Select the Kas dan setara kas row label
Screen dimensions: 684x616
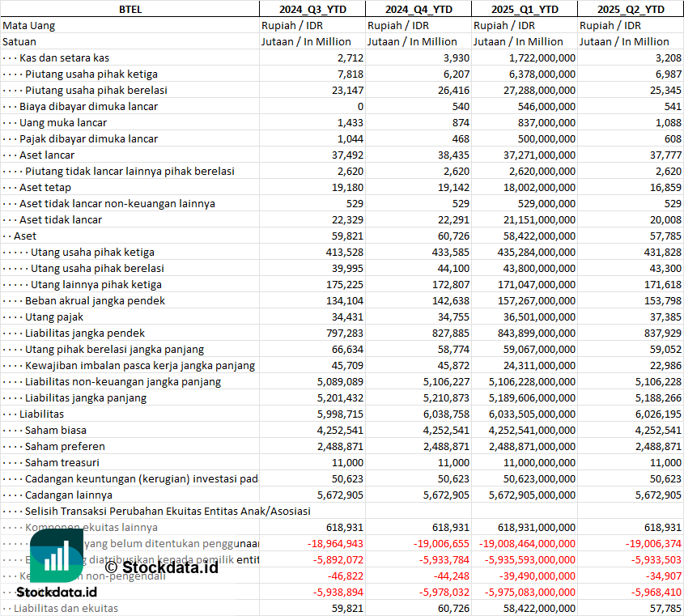click(x=64, y=57)
